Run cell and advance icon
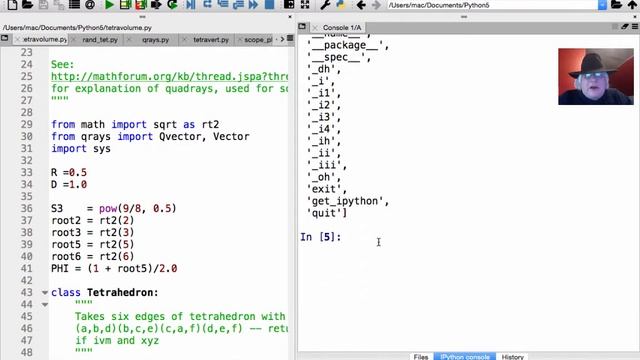This screenshot has height=360, width=640. pos(140,4)
